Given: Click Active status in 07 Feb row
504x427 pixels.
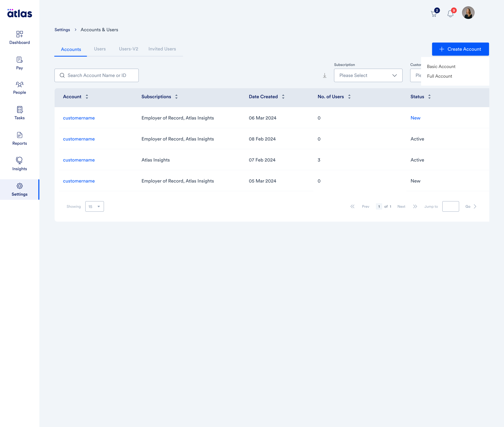Looking at the screenshot, I should [417, 160].
